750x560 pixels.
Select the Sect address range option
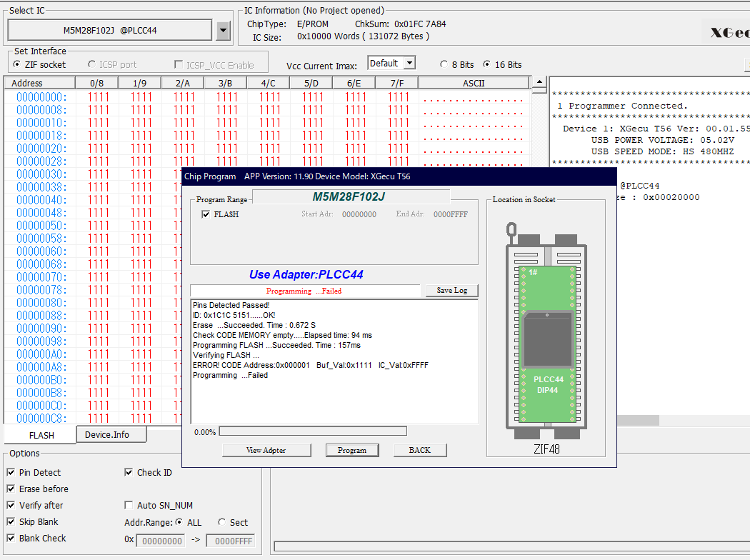coord(222,523)
